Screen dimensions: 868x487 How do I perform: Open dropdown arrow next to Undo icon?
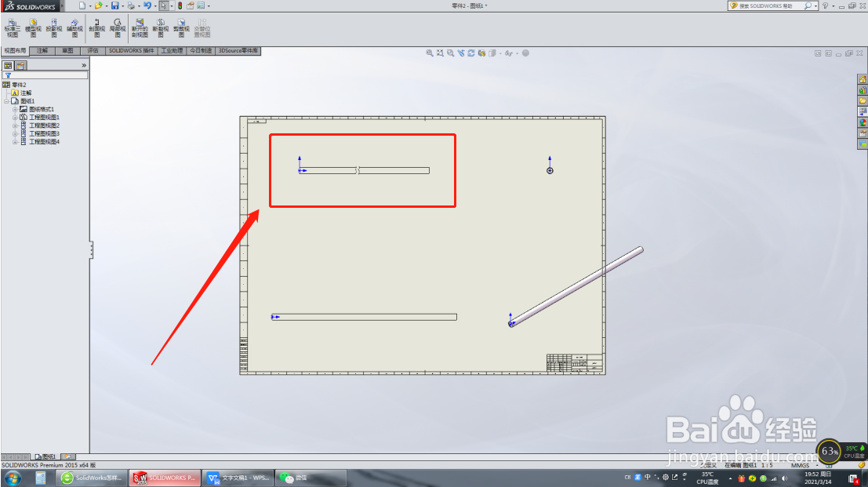[x=155, y=6]
